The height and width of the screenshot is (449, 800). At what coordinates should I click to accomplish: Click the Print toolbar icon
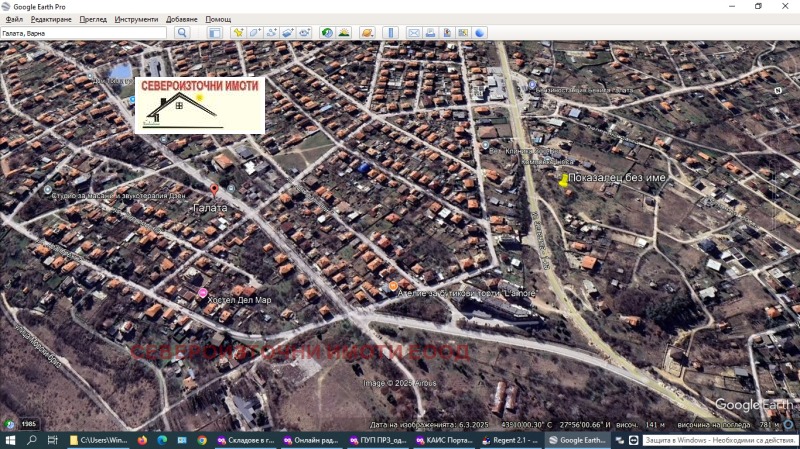(x=430, y=33)
